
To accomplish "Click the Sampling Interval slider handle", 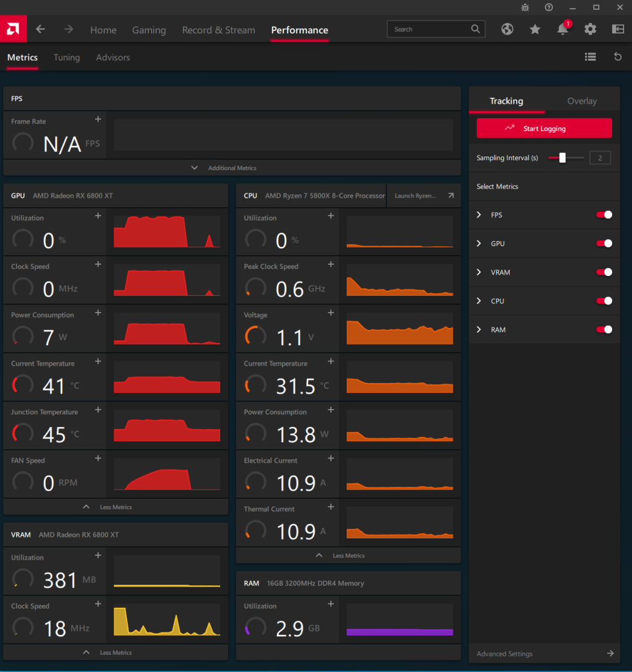I will click(562, 158).
